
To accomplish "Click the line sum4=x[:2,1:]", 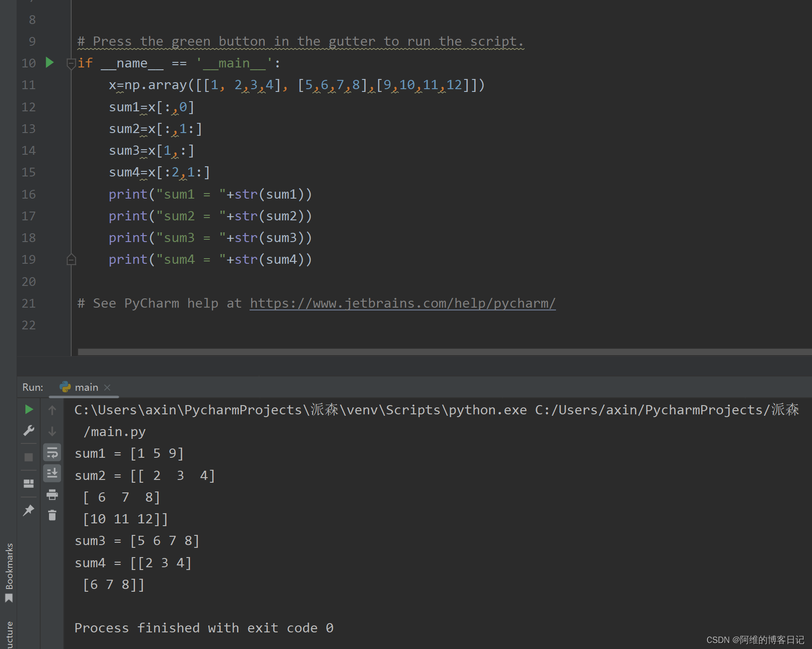I will tap(159, 172).
